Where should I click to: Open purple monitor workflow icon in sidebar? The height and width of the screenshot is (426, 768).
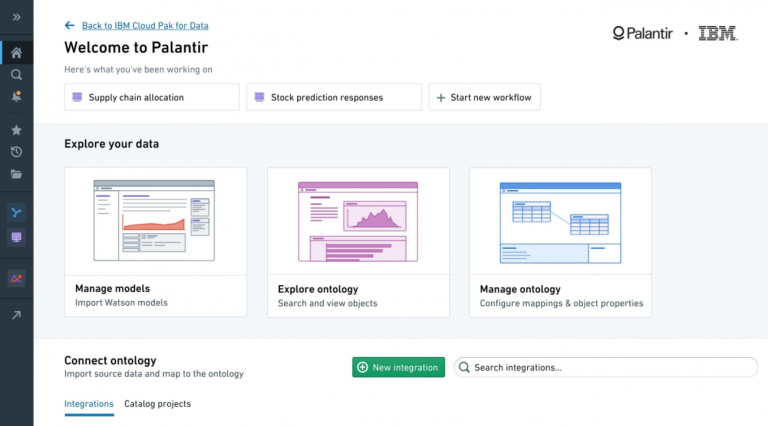17,237
